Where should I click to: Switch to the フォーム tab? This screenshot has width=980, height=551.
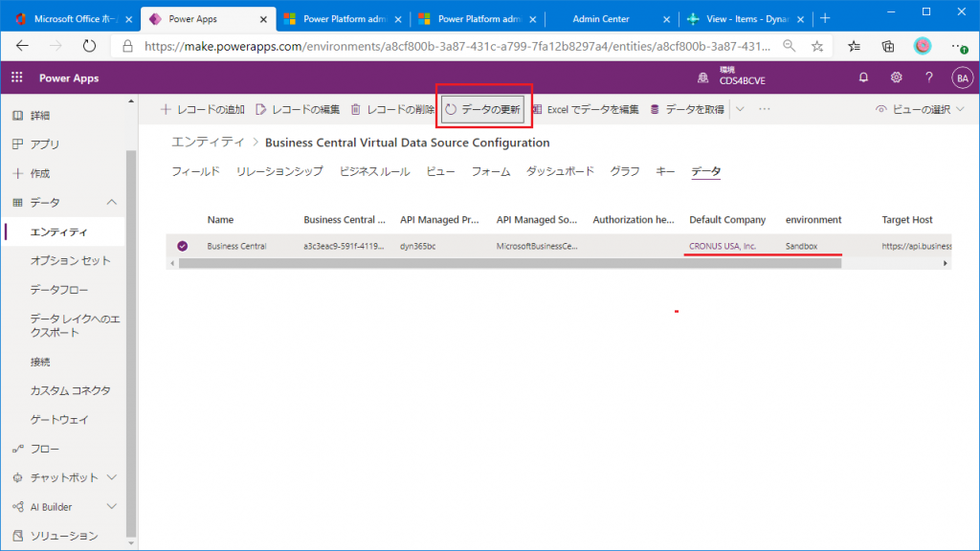pyautogui.click(x=491, y=171)
